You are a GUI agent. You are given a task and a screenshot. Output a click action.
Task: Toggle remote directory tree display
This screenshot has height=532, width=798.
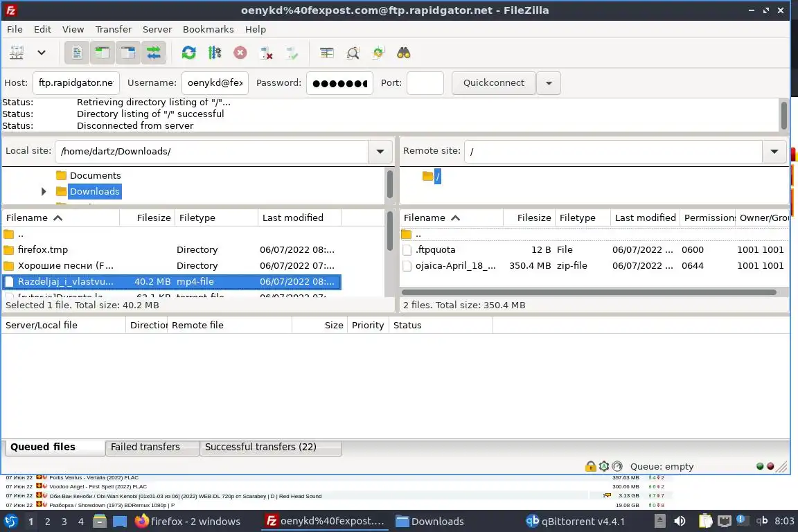[x=127, y=53]
